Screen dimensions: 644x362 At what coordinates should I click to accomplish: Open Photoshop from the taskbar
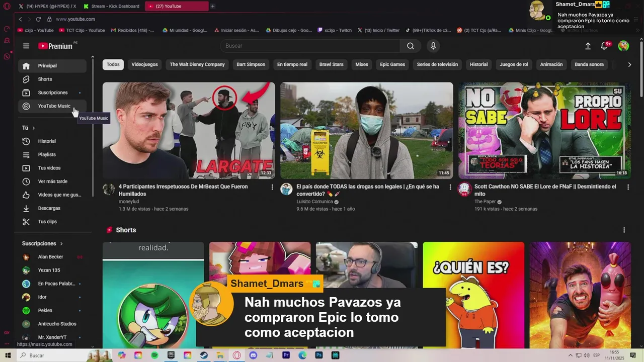tap(318, 355)
